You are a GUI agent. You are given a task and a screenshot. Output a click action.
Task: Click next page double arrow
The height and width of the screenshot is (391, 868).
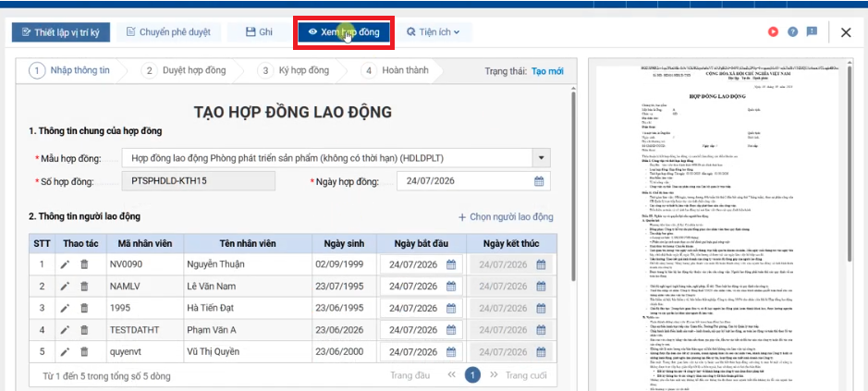pyautogui.click(x=494, y=375)
